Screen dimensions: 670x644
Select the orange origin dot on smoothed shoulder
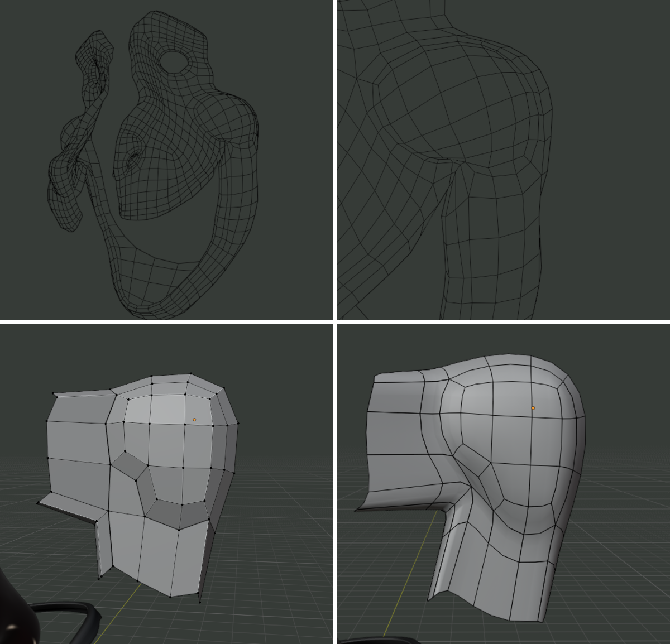click(533, 408)
